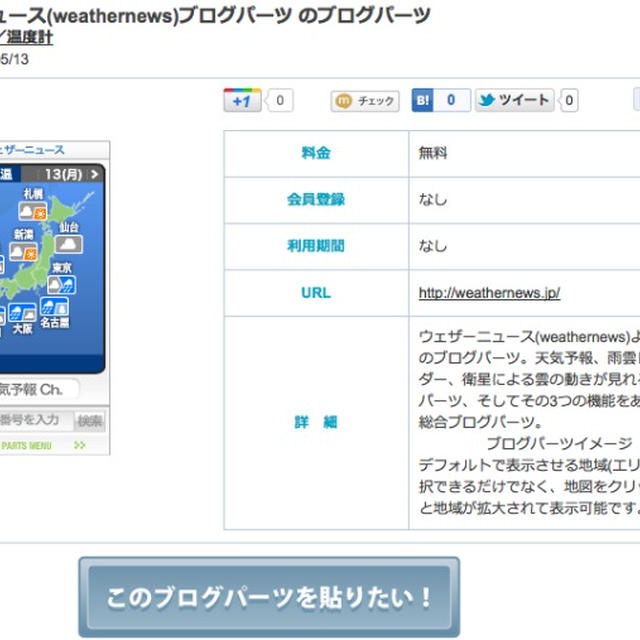This screenshot has height=640, width=640.
Task: Click the +1 count bubble showing 0
Action: click(280, 100)
